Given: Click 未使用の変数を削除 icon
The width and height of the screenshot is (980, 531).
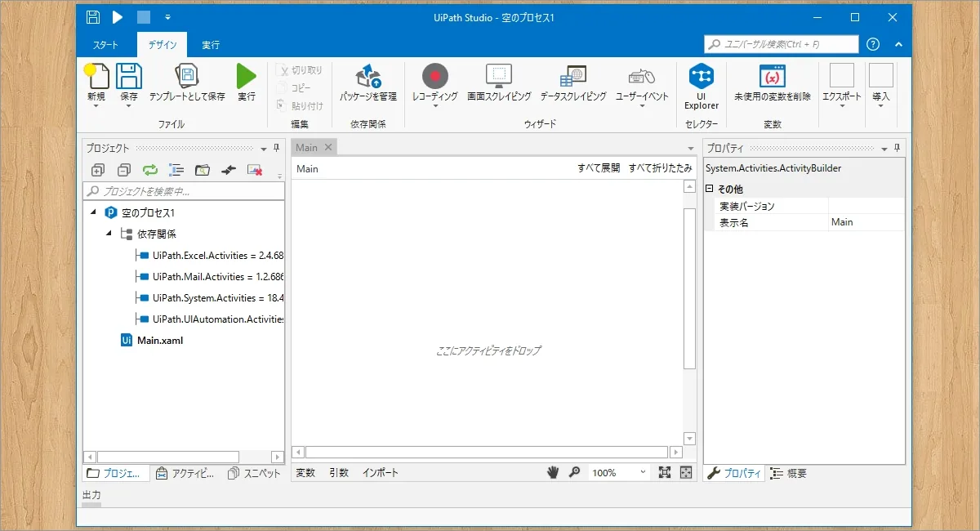Looking at the screenshot, I should point(773,76).
